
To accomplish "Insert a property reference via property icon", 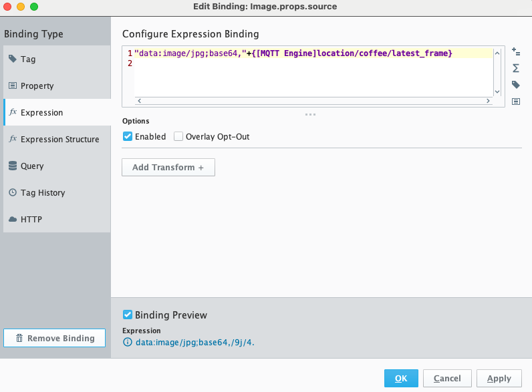I will tap(516, 102).
